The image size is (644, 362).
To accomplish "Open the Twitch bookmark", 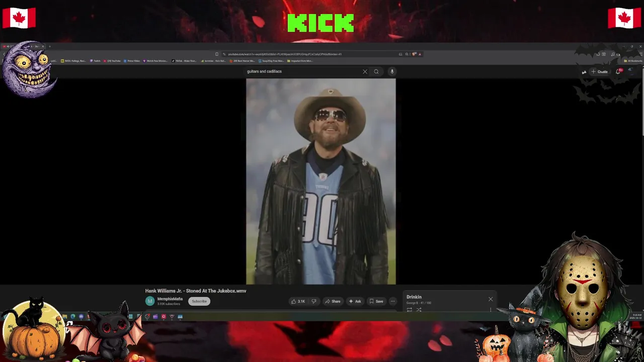I will [96, 61].
